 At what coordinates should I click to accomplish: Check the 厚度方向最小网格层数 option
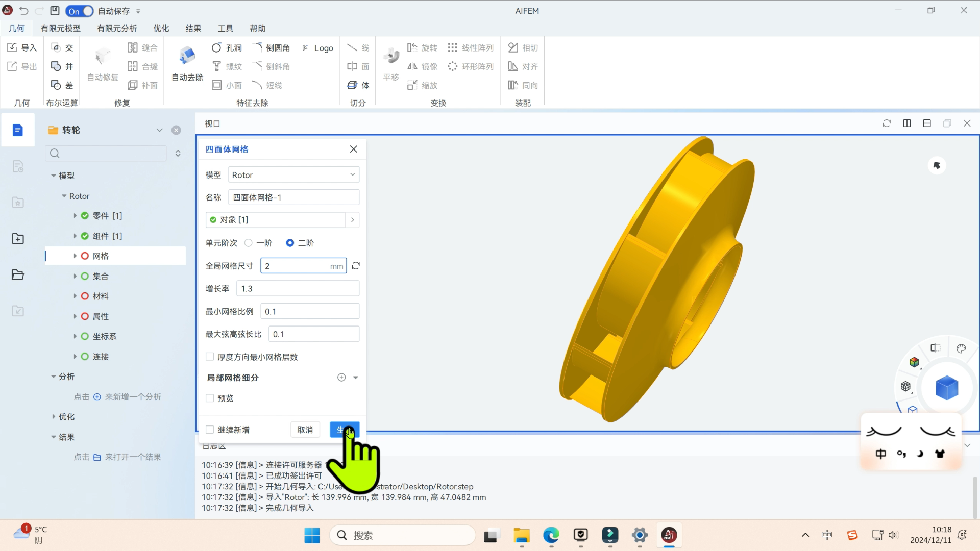(x=210, y=357)
